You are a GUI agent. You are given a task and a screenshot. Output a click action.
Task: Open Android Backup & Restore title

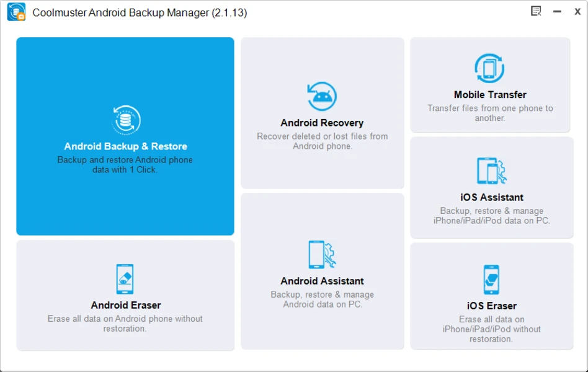tap(126, 146)
